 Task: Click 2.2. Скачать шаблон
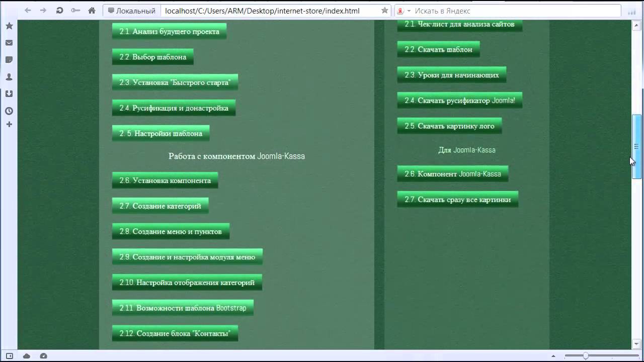click(x=438, y=49)
